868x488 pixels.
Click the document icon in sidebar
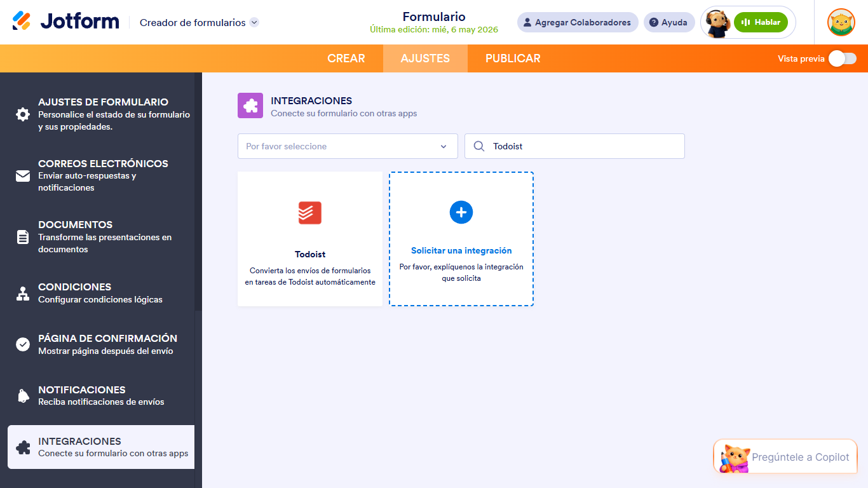tap(23, 237)
